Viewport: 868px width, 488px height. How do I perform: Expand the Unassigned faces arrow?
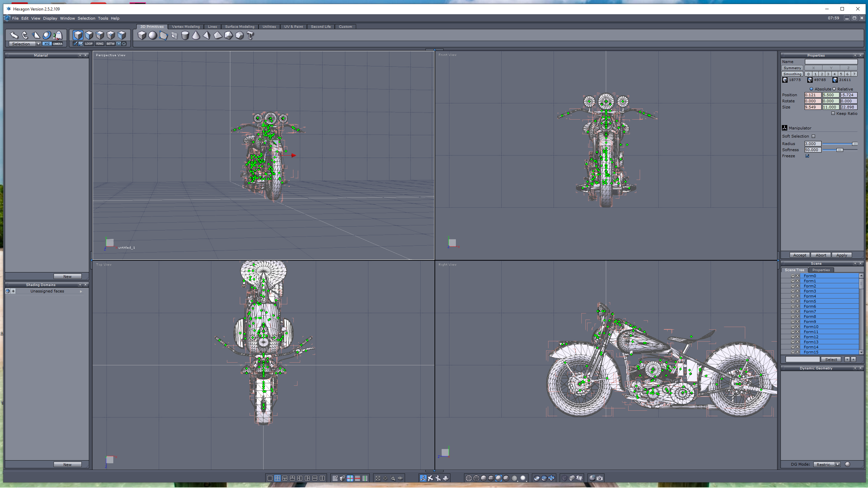[81, 291]
